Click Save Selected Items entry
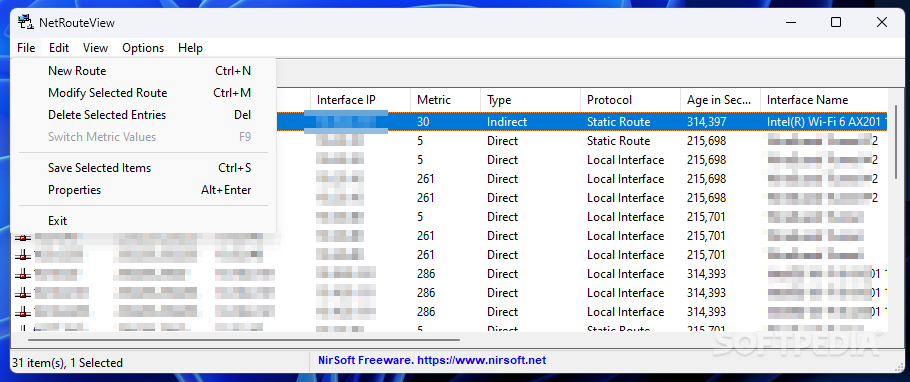 coord(143,168)
